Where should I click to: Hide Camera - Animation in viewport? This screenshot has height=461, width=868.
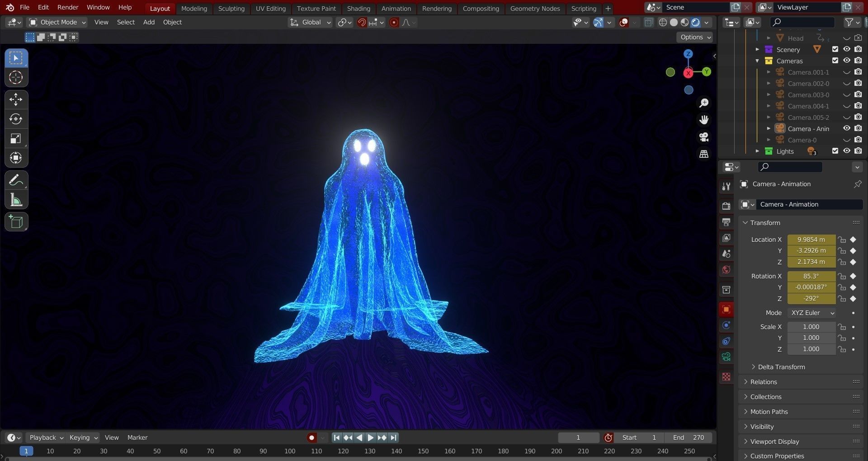coord(847,128)
